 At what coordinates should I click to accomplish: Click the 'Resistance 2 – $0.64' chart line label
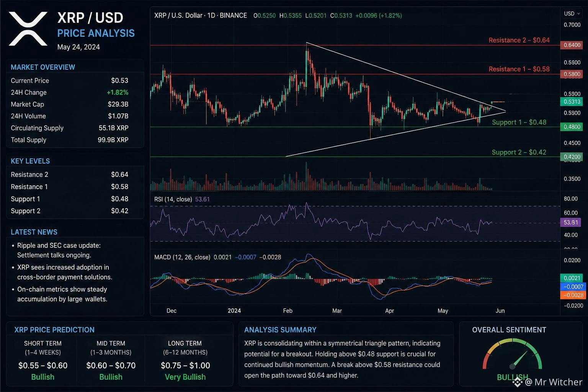(519, 40)
